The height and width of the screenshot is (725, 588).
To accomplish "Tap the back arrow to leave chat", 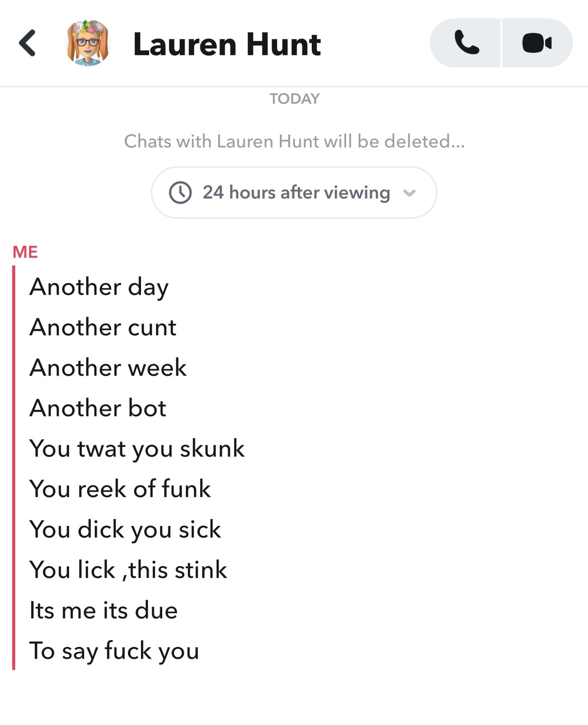I will [x=27, y=44].
